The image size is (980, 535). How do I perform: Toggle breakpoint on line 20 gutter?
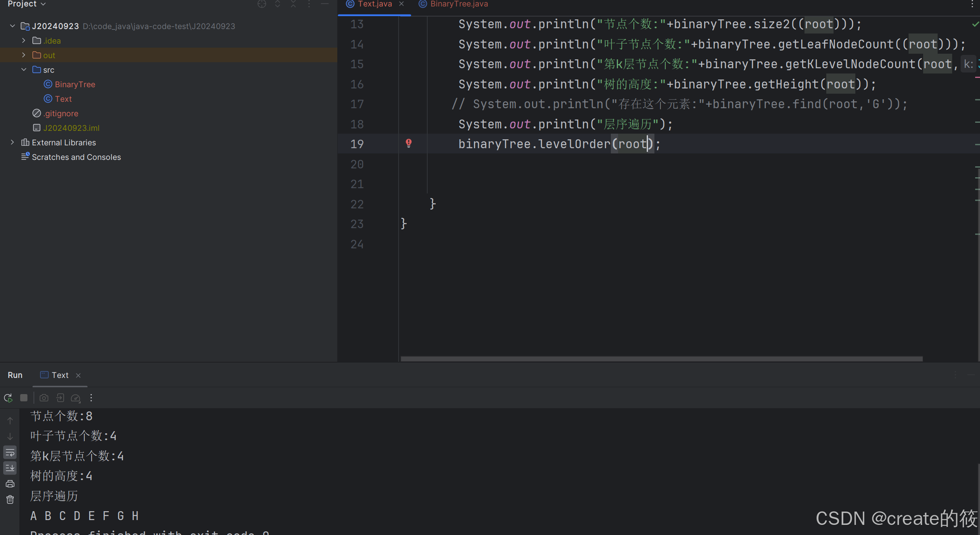[x=357, y=164]
